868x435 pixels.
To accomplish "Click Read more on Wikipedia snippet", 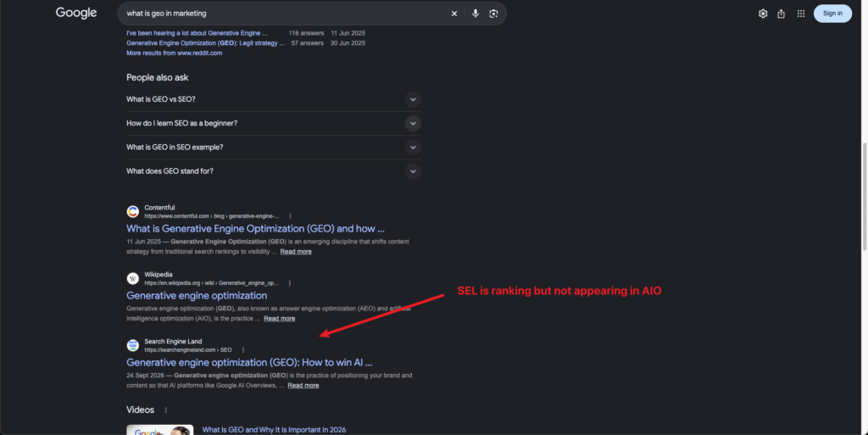I will tap(279, 318).
